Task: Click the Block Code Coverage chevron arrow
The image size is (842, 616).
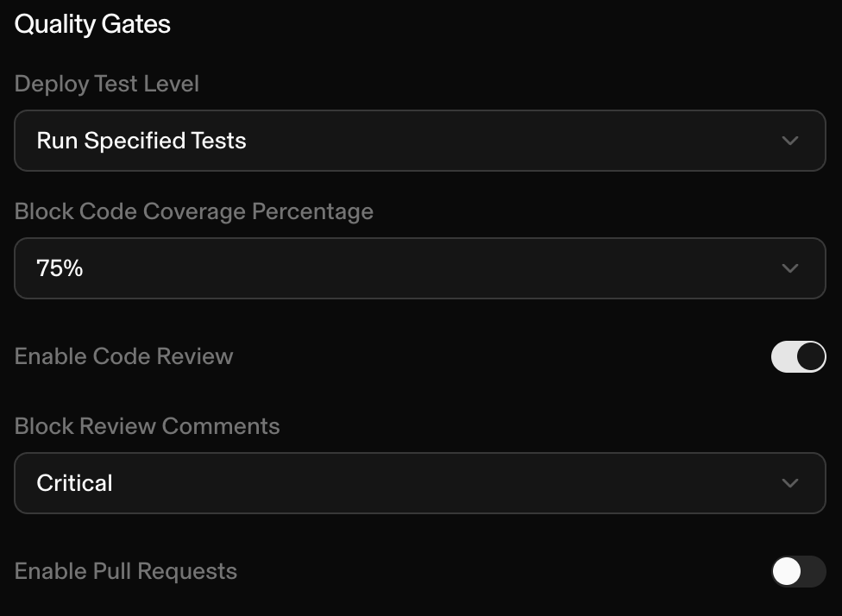Action: click(x=789, y=268)
